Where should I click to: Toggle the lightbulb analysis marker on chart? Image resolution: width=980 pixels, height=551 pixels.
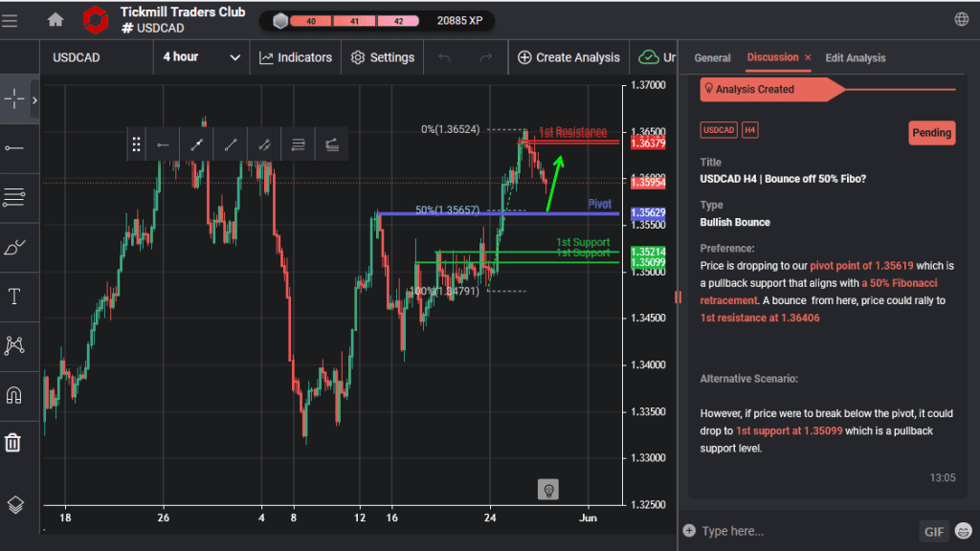[x=548, y=489]
